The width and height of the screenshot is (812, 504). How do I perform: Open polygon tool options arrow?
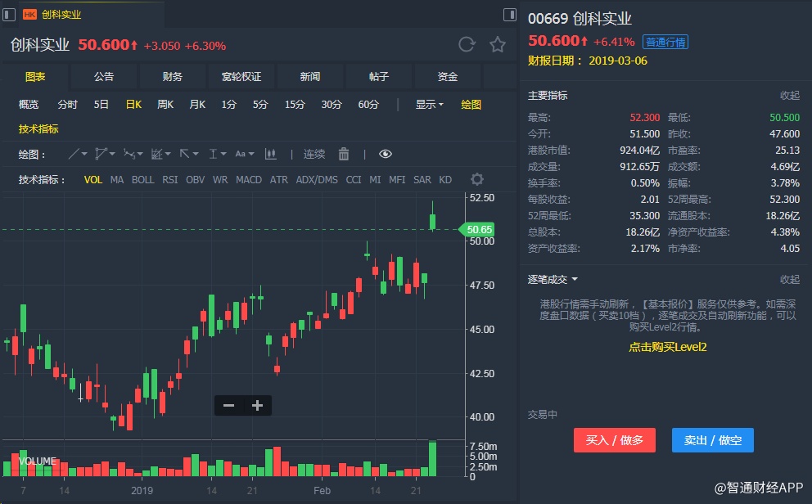112,154
